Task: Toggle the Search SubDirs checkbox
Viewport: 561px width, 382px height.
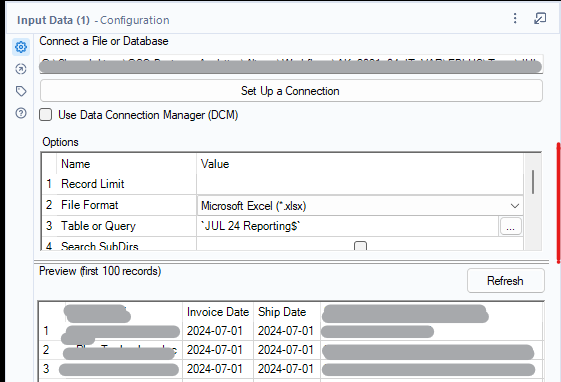Action: (360, 246)
